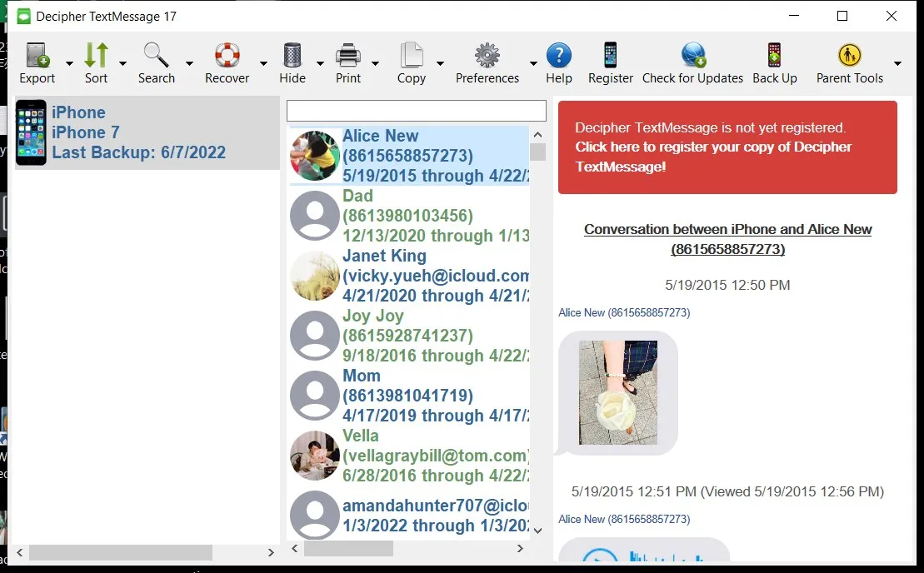Click first Alice New sender label
This screenshot has height=573, width=924.
[624, 312]
